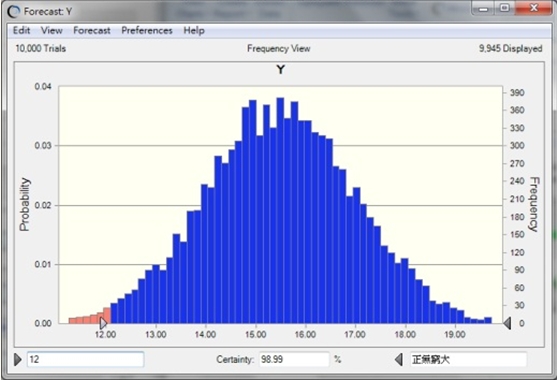Screen dimensions: 557x380
Task: Click the right certainty grabber near frequency axis
Action: tap(507, 323)
